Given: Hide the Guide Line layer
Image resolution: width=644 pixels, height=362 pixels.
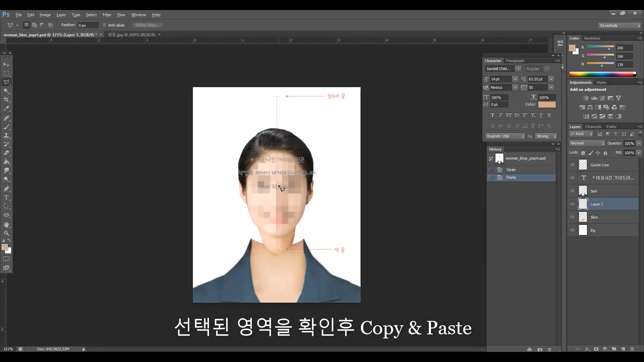Looking at the screenshot, I should click(572, 165).
